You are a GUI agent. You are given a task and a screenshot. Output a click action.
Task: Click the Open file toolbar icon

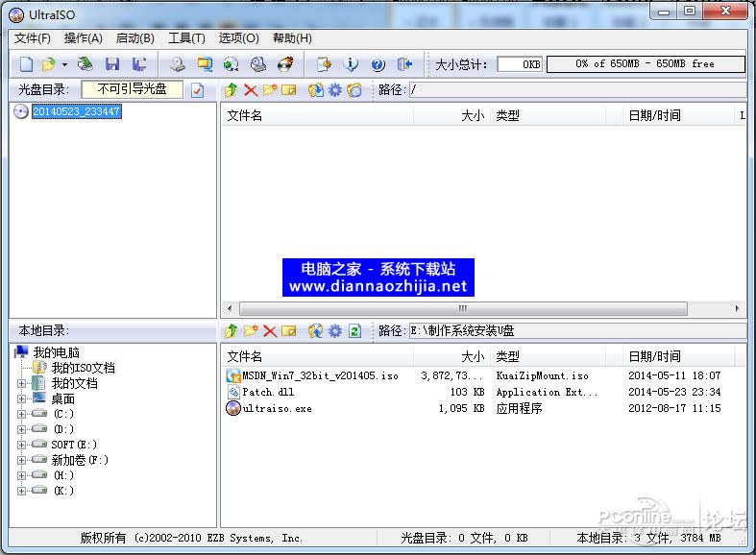(49, 64)
